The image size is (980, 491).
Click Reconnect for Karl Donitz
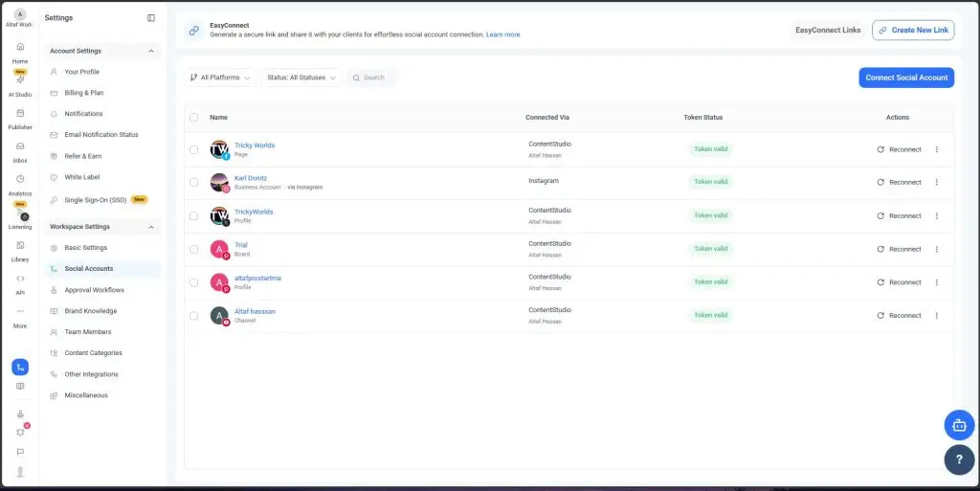(900, 183)
